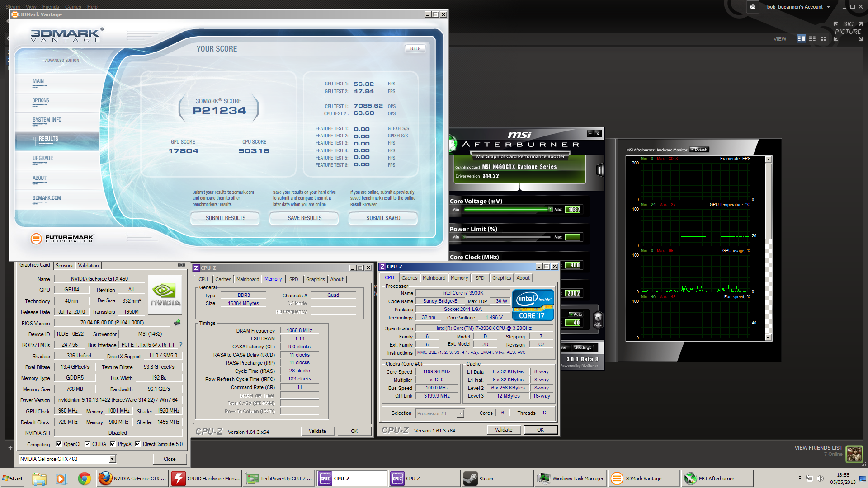The width and height of the screenshot is (868, 488).
Task: Open the Games menu in Steam
Action: click(73, 7)
